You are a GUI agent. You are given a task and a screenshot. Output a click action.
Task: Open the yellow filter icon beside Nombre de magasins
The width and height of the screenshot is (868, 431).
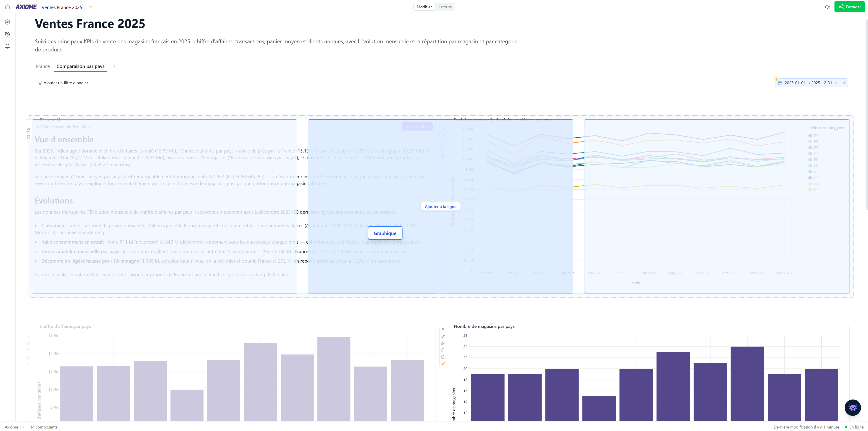(x=443, y=364)
